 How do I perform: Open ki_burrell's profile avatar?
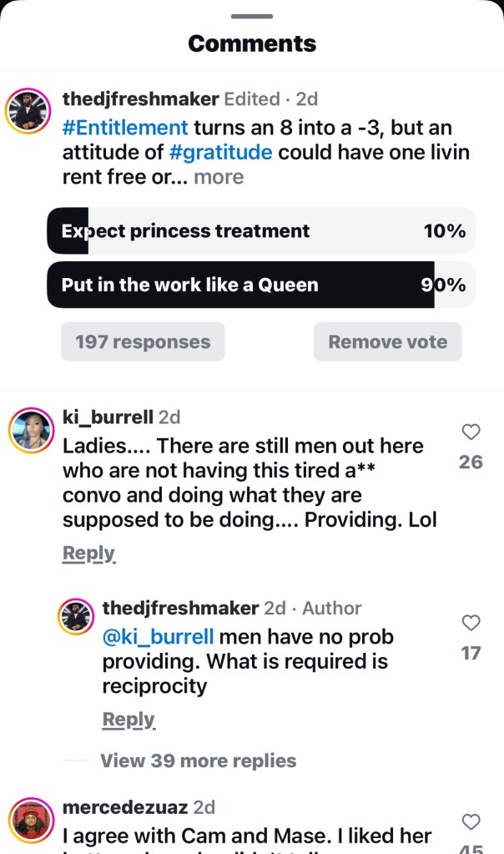pyautogui.click(x=32, y=431)
